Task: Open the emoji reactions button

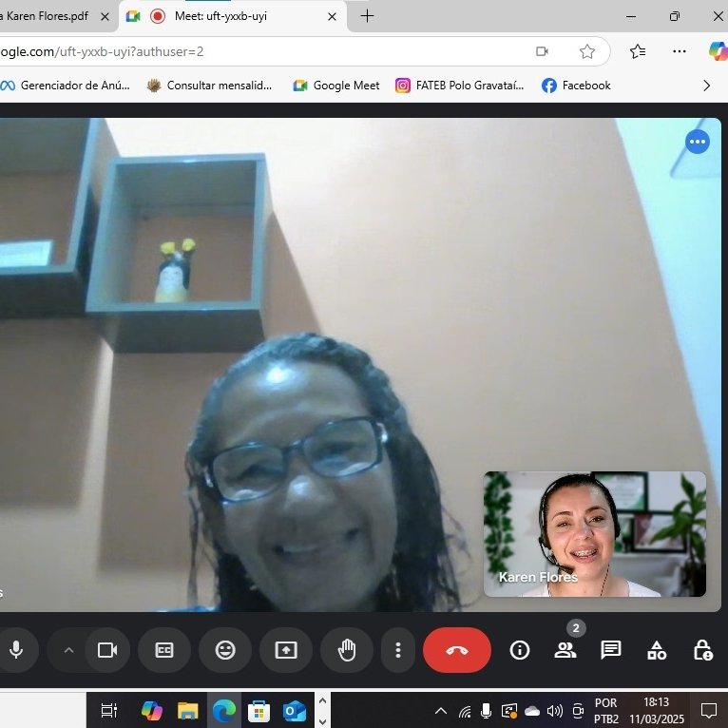Action: [225, 650]
